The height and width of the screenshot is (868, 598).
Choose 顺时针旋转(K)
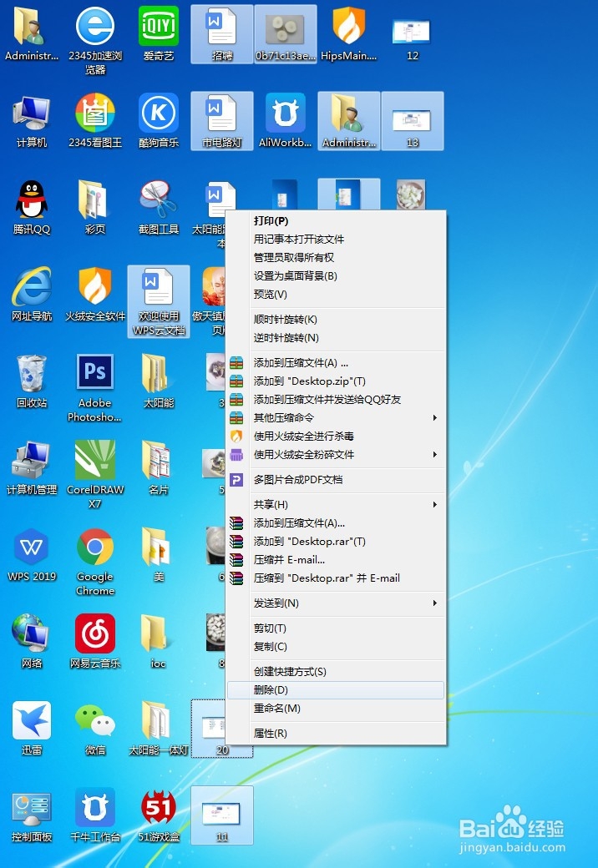click(x=336, y=320)
